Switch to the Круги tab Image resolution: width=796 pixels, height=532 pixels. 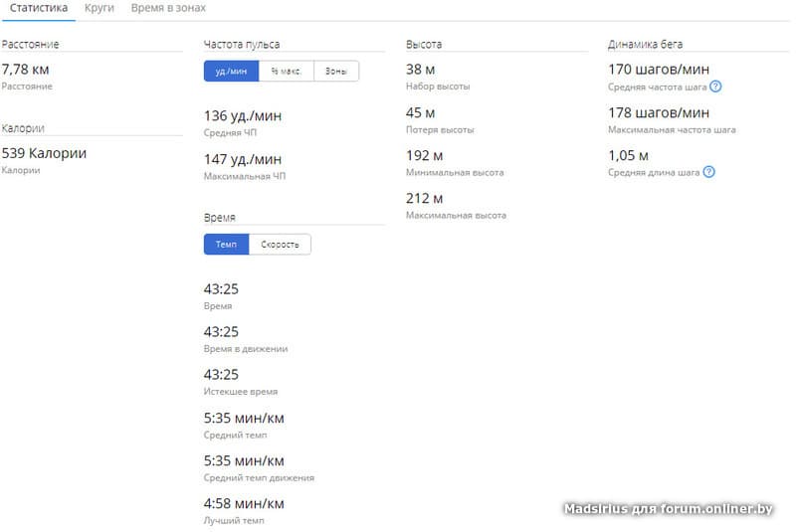[x=99, y=8]
